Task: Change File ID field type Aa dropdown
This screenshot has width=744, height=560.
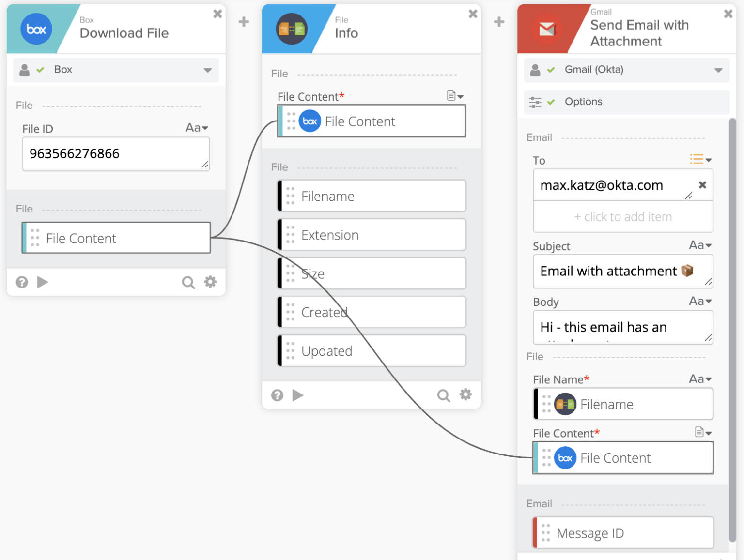Action: [197, 128]
